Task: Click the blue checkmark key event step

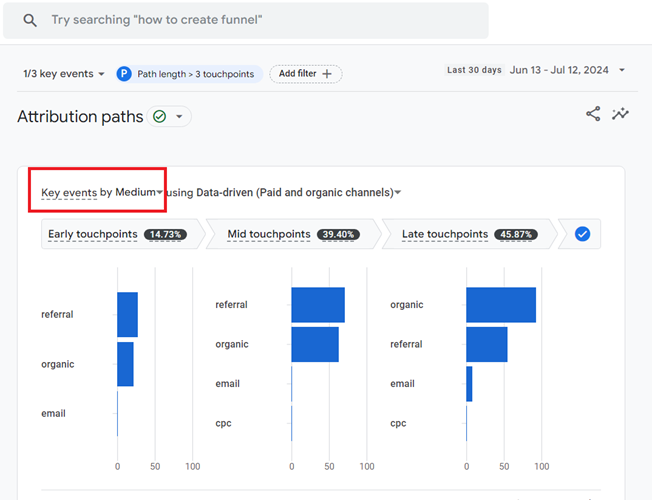Action: [582, 234]
